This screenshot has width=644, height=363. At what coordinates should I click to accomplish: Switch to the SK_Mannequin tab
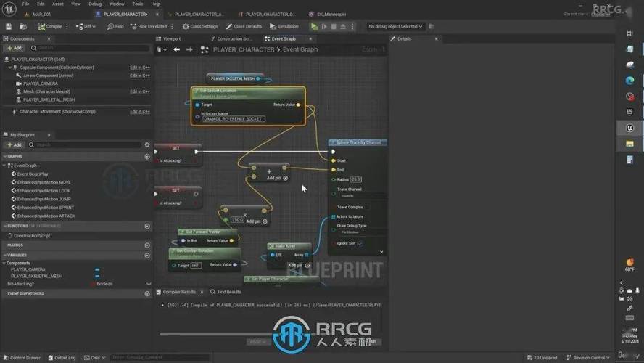click(331, 15)
